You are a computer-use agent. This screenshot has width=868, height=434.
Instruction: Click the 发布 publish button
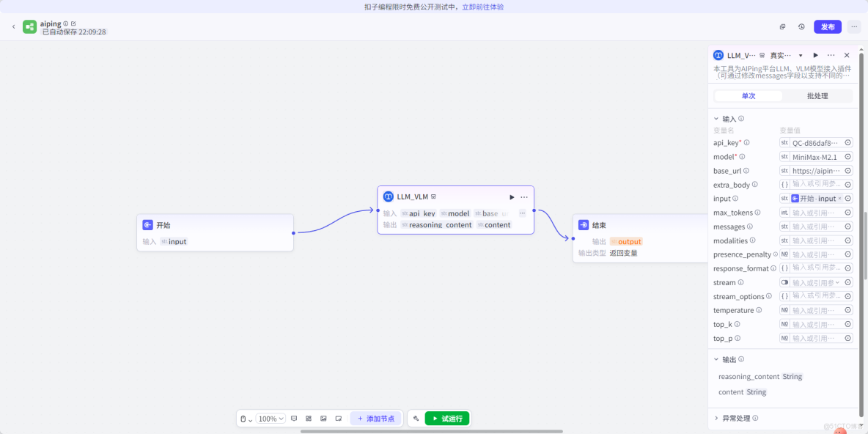827,26
